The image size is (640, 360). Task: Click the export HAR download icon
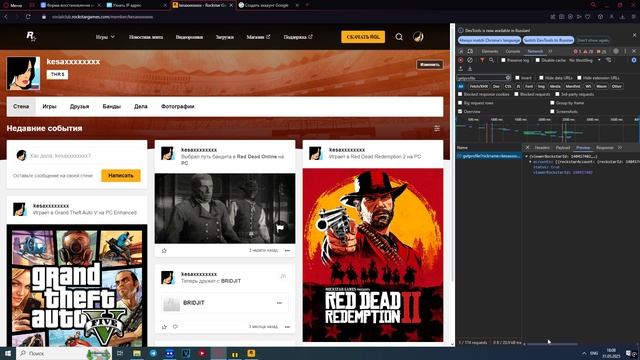click(470, 69)
